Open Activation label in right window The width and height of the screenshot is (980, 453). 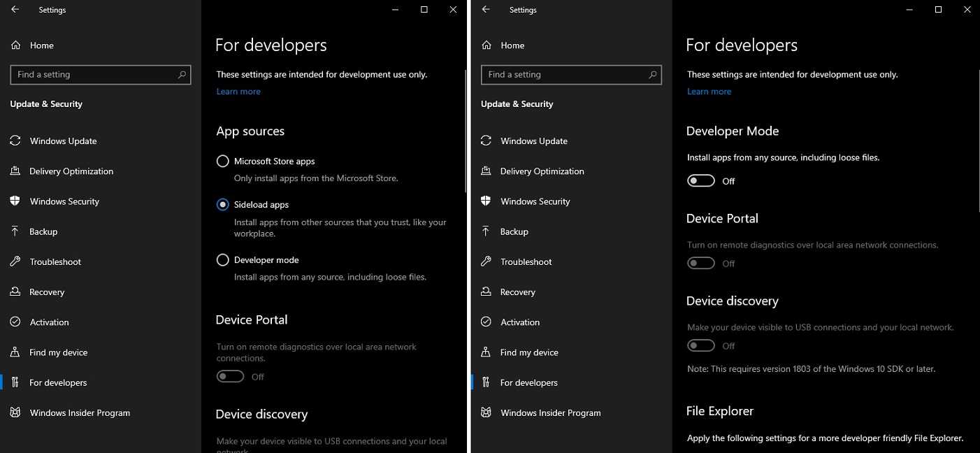(x=520, y=322)
